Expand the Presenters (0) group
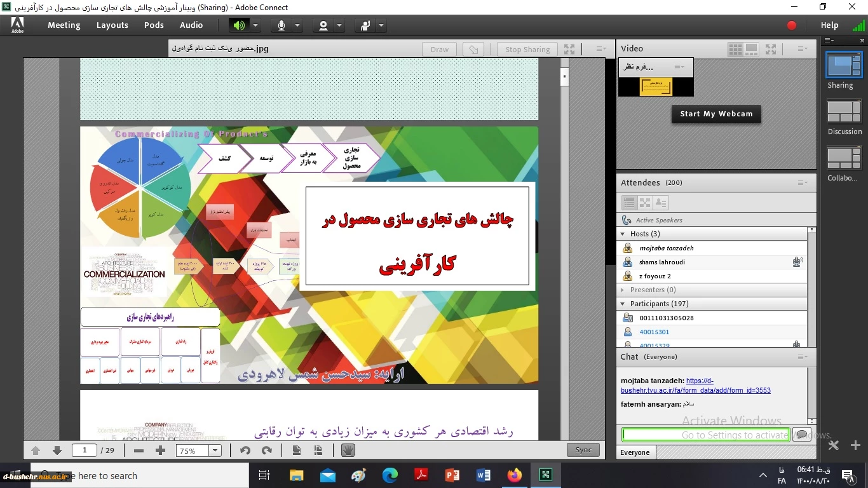This screenshot has width=868, height=488. (623, 290)
